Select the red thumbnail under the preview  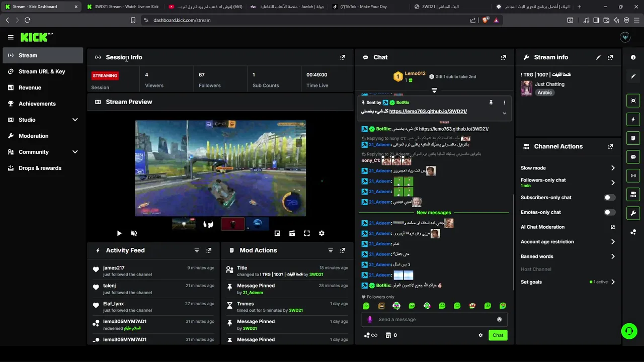click(232, 224)
